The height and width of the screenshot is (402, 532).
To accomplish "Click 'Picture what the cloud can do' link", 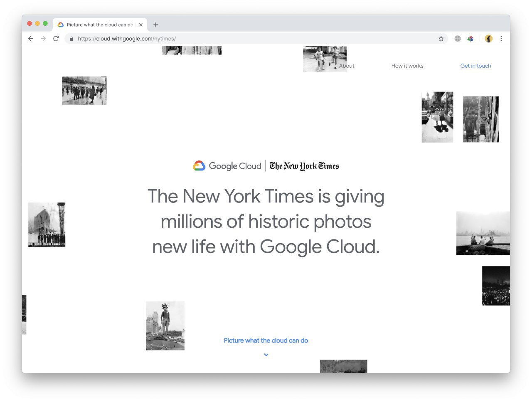I will tap(266, 340).
